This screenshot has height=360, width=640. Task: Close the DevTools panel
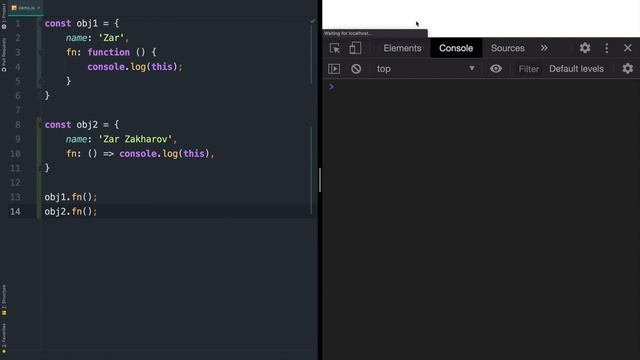point(628,48)
